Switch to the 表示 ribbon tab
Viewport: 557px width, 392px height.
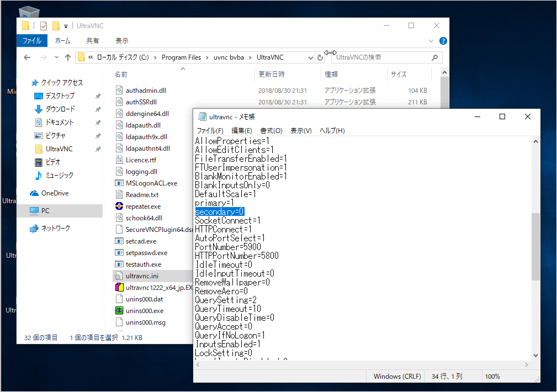[x=122, y=41]
